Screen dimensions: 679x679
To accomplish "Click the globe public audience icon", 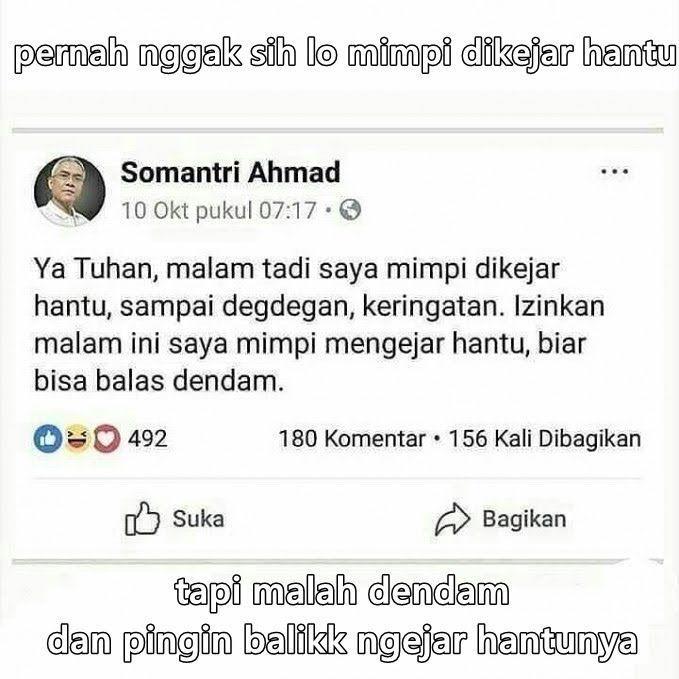I will pos(350,210).
